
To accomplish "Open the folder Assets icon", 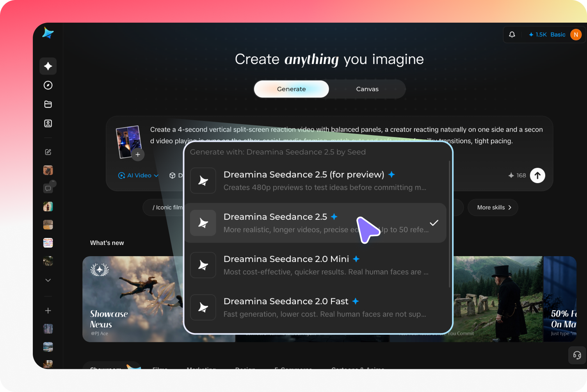I will (48, 104).
